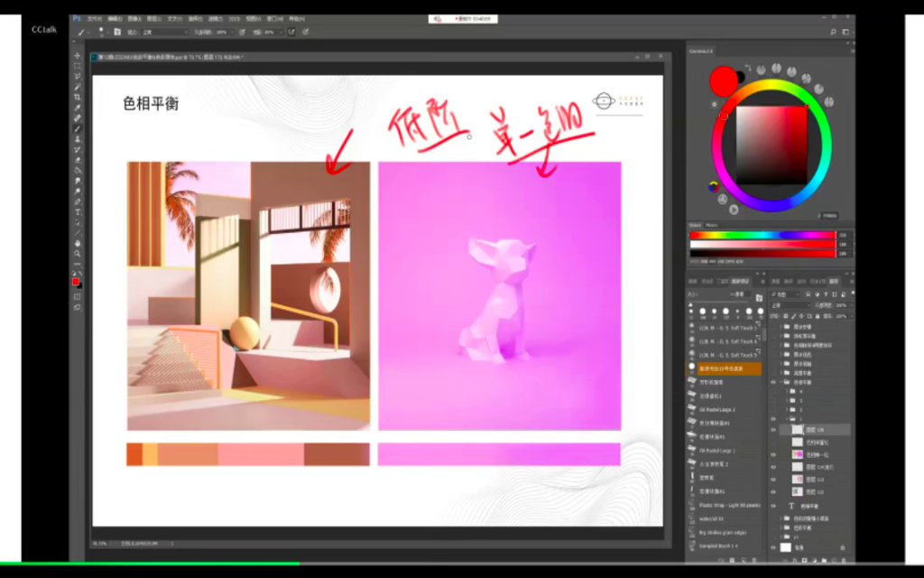Open the layer blend mode dropdown

tap(790, 305)
